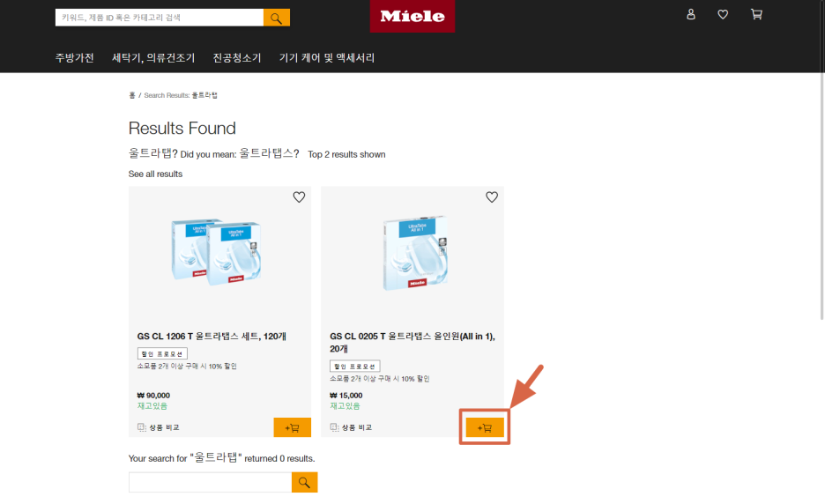Click 할인 프로모션 badge on GS CL 0205 T
The width and height of the screenshot is (825, 504).
(354, 367)
